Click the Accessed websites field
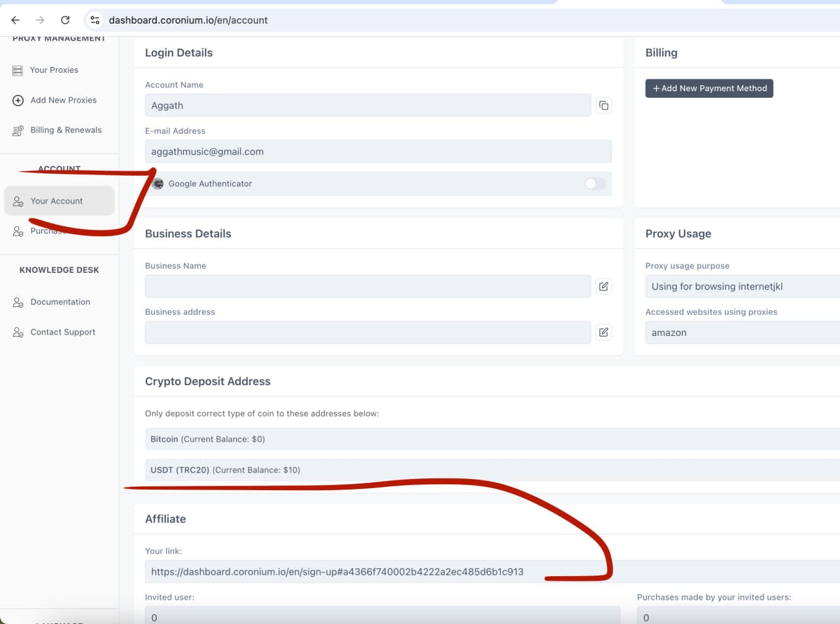Viewport: 840px width, 624px height. pos(742,333)
